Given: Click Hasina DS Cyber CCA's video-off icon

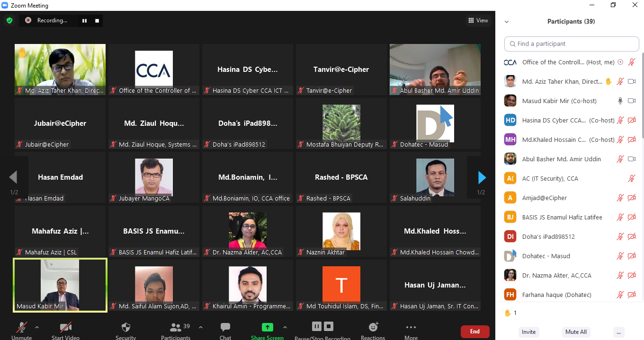Looking at the screenshot, I should (632, 120).
